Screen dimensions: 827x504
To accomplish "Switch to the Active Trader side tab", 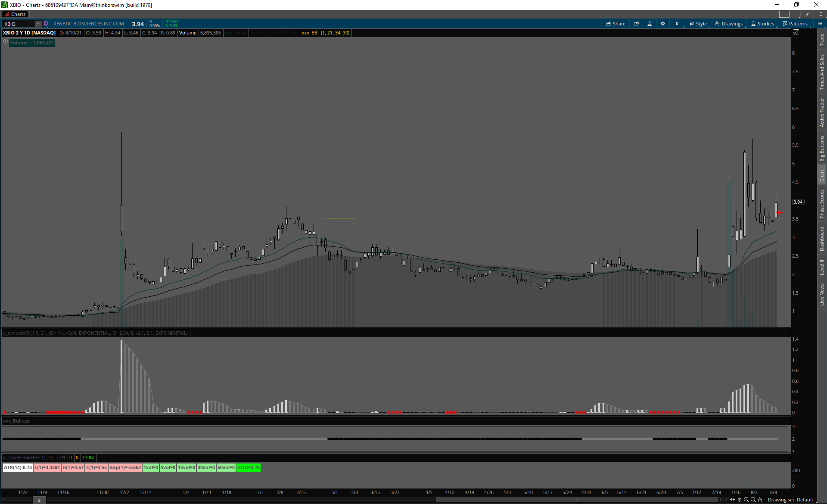I will point(822,113).
